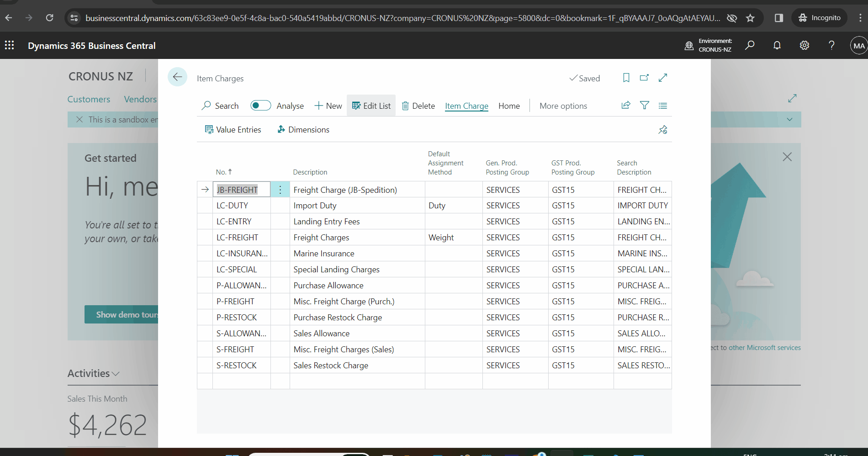Click the browser address bar
This screenshot has height=456, width=868.
[402, 18]
